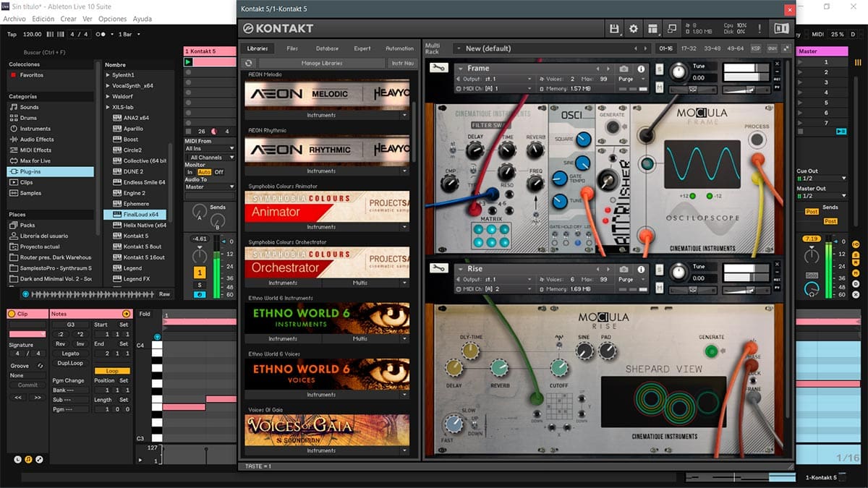Toggle the orange Loop button in clip view

112,371
